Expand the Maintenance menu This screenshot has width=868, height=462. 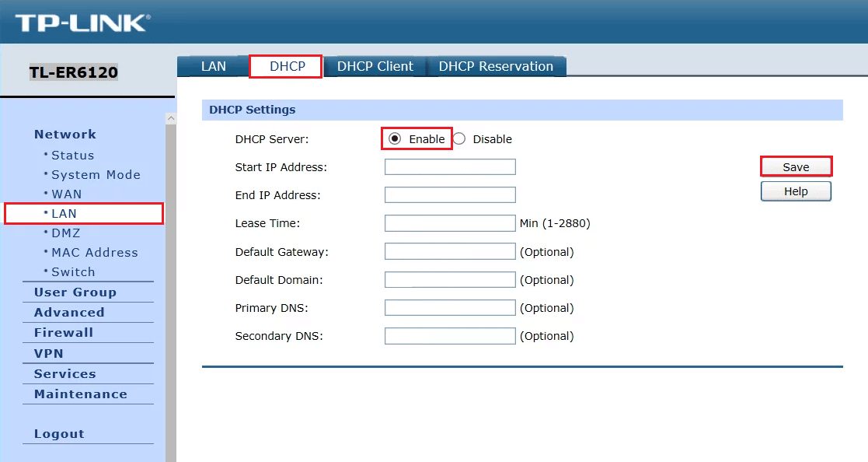pos(80,394)
